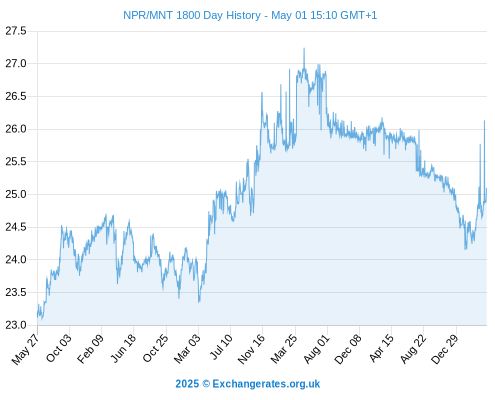Select the May 27 x-axis date label
This screenshot has height=400, width=495.
pos(25,349)
